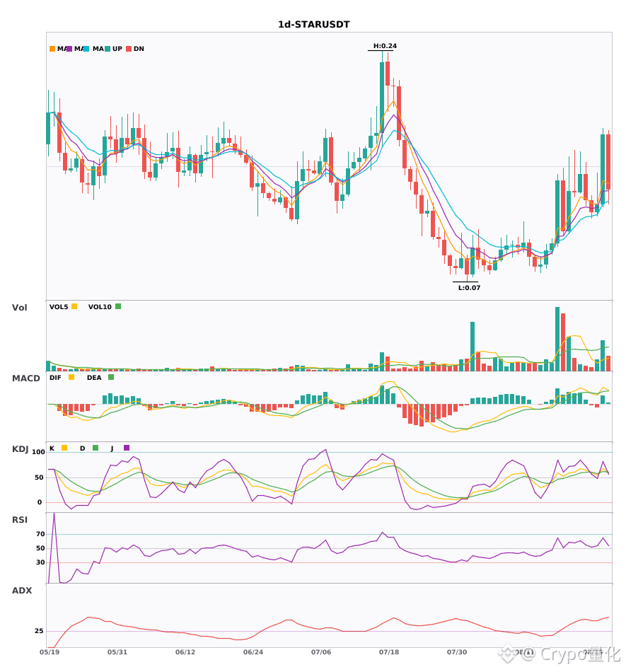Click the 07/30 date label
626x672 pixels.
[457, 652]
